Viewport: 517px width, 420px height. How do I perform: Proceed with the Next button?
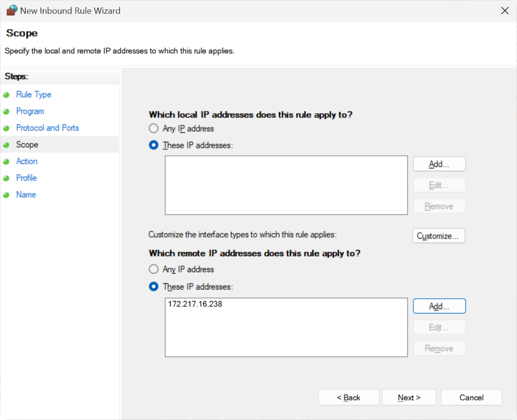point(408,397)
